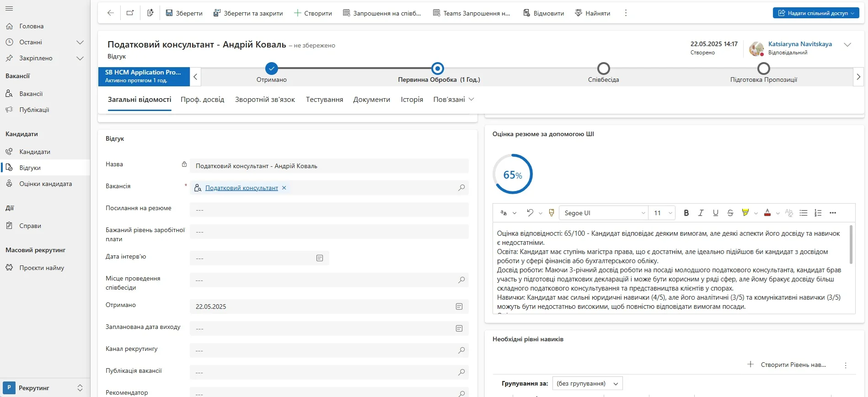Open the Segoe UI font dropdown
This screenshot has height=397, width=868.
pyautogui.click(x=603, y=213)
